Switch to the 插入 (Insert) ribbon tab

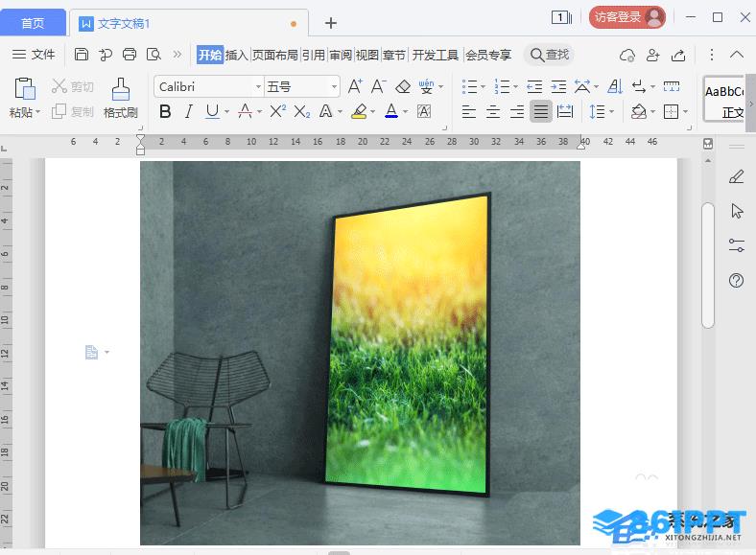(236, 55)
